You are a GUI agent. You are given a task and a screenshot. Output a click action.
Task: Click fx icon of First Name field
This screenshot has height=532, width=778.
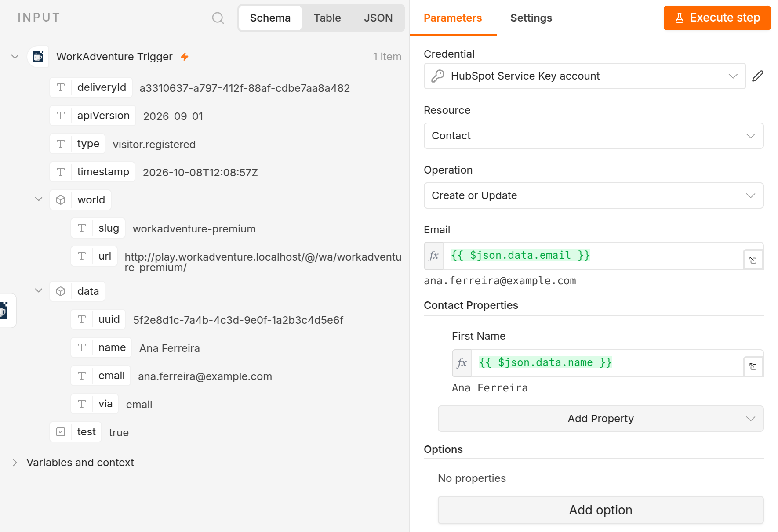coord(462,363)
